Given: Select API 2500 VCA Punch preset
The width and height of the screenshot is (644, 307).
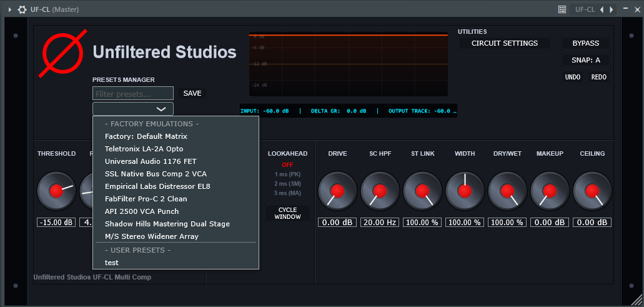Looking at the screenshot, I should (176, 211).
